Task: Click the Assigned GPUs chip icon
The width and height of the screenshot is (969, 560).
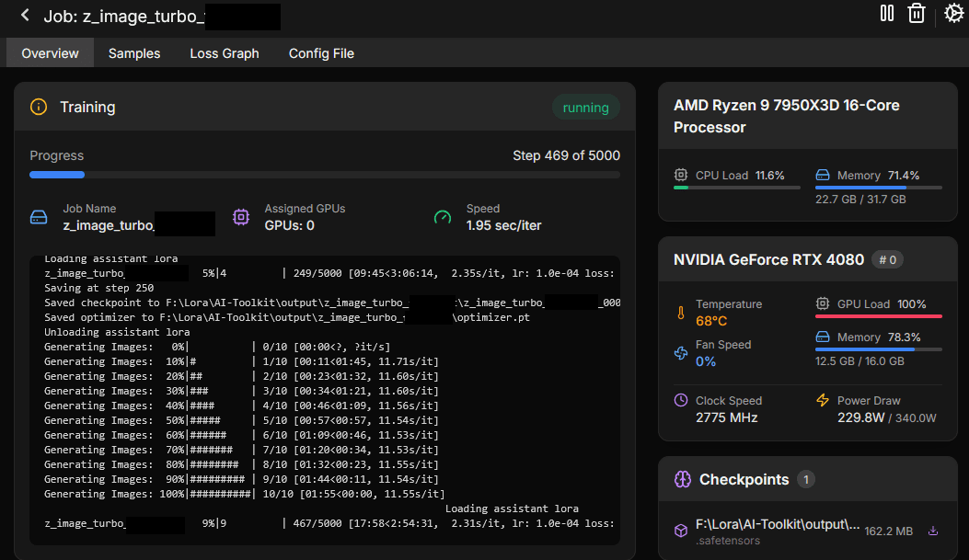Action: coord(241,217)
